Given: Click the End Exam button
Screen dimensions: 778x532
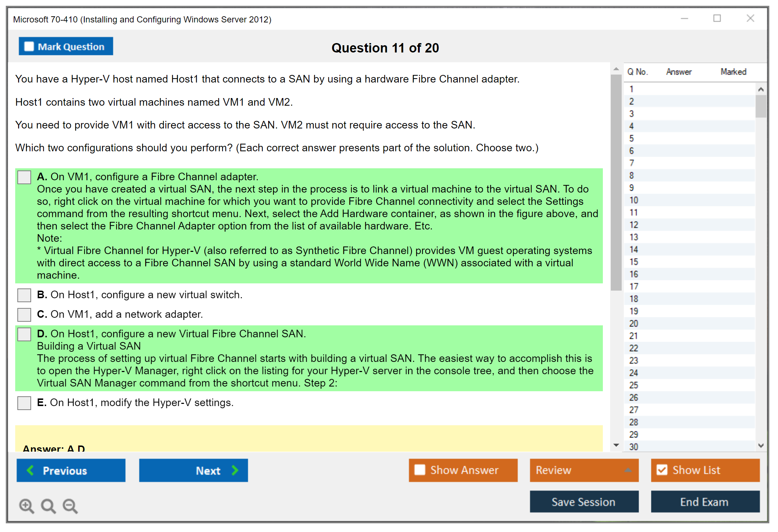Looking at the screenshot, I should 705,502.
